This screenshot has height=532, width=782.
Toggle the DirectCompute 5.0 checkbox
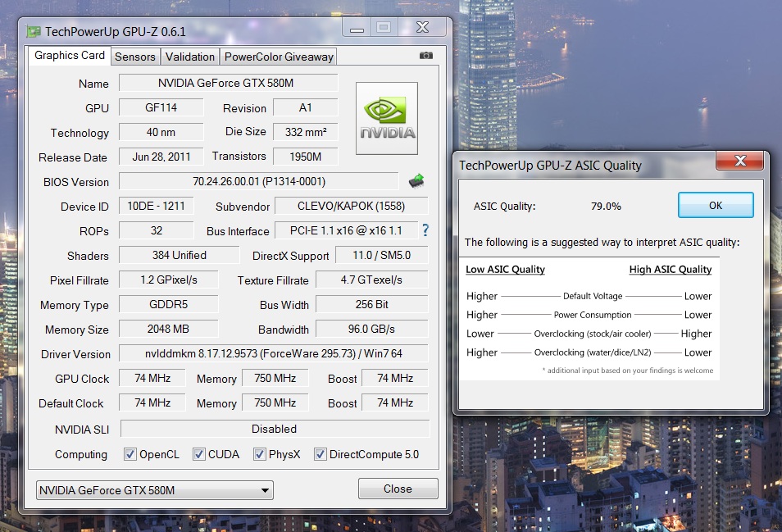click(x=321, y=454)
